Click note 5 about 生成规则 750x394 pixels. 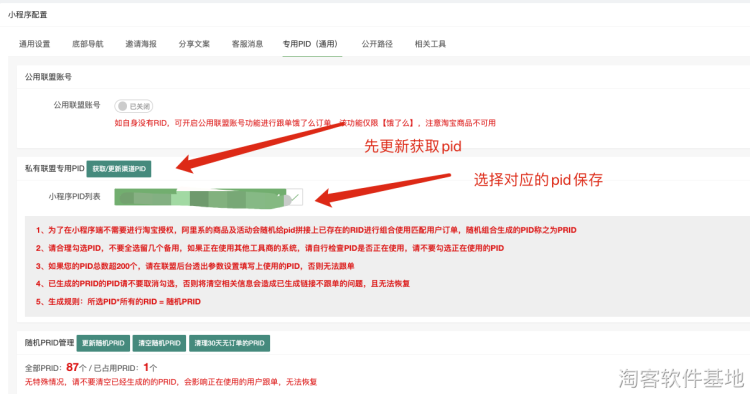pyautogui.click(x=118, y=302)
